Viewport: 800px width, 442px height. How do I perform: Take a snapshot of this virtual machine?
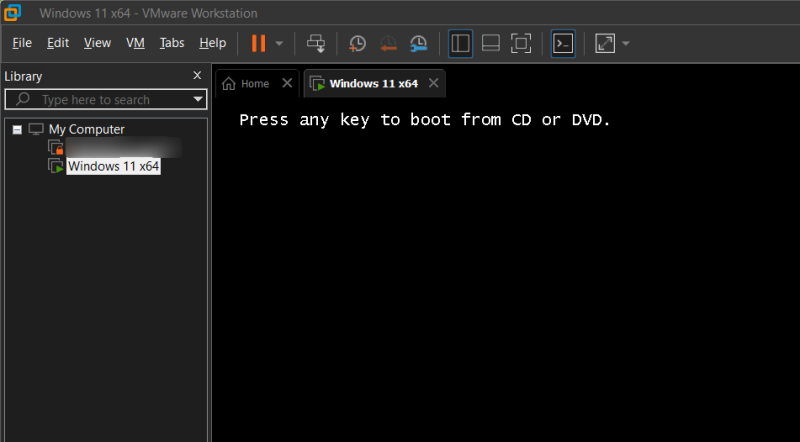pos(357,43)
